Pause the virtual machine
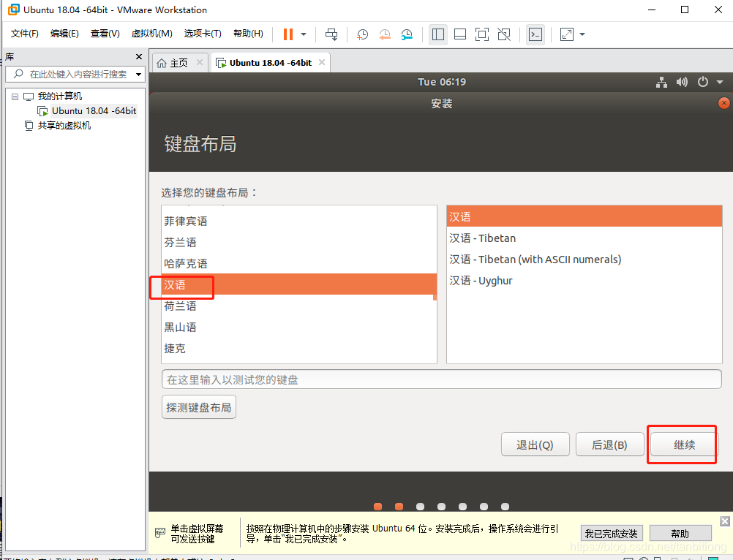This screenshot has width=733, height=560. click(x=288, y=34)
